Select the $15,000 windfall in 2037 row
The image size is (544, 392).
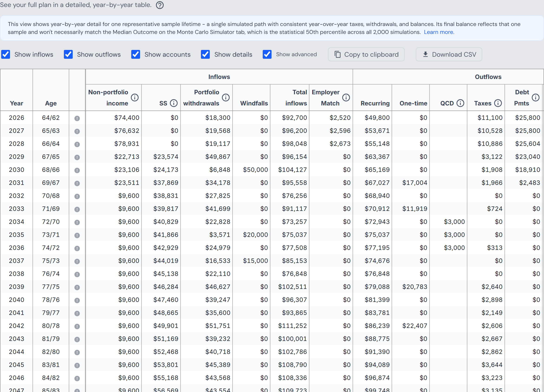click(x=256, y=261)
